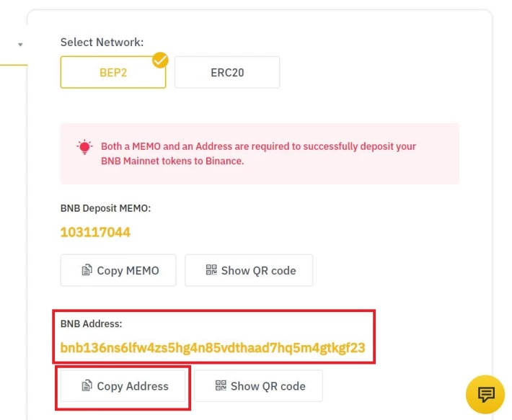This screenshot has height=420, width=512.
Task: Open the yellow chat support bubble
Action: click(x=485, y=394)
